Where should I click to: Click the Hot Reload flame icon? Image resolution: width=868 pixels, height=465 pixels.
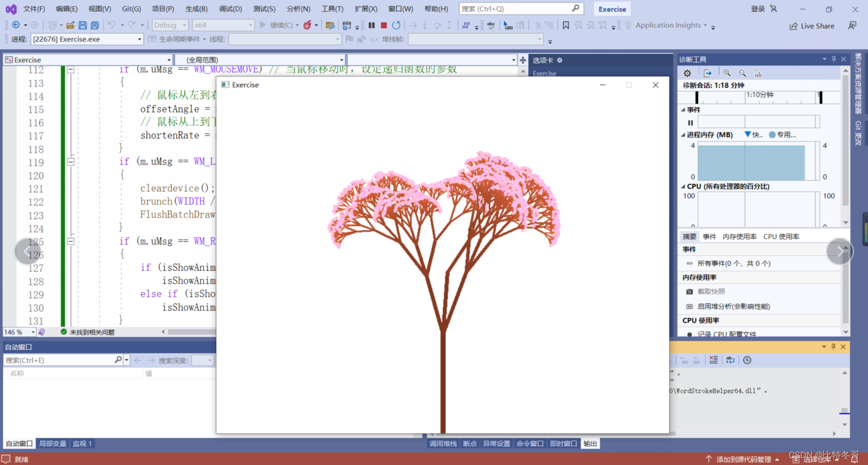(x=307, y=25)
